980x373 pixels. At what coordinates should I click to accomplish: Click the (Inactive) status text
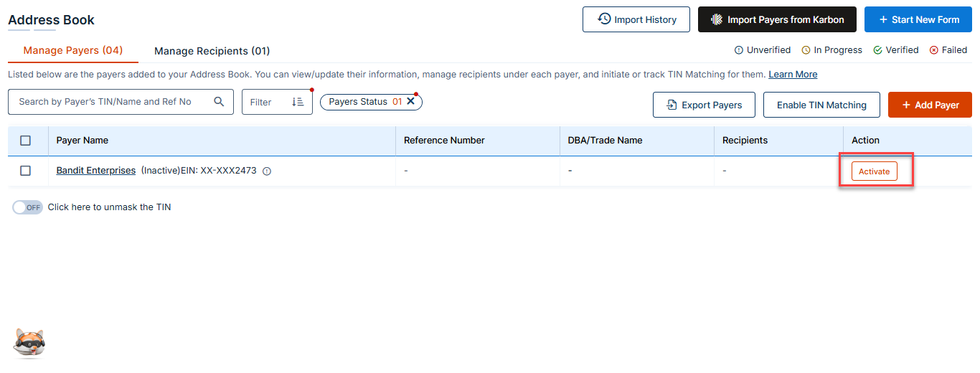pos(160,171)
